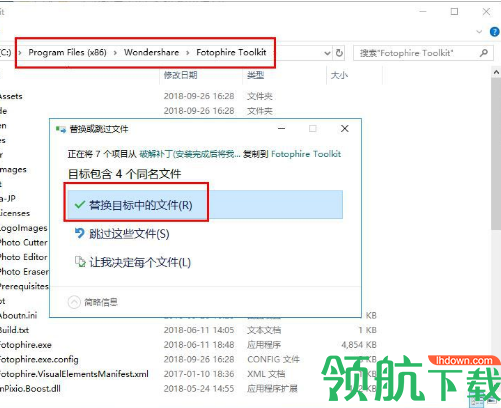Select Fotophire.VisualElementsManifest.xml file
The width and height of the screenshot is (501, 408).
(74, 374)
